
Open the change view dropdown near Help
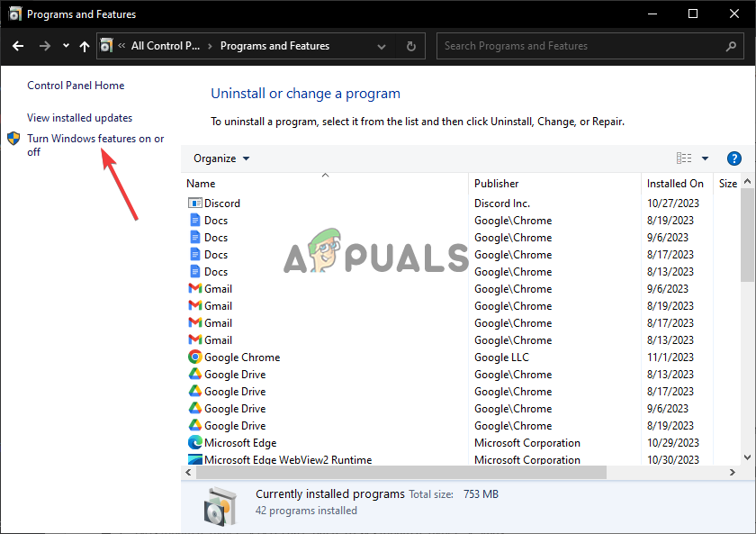tap(705, 158)
